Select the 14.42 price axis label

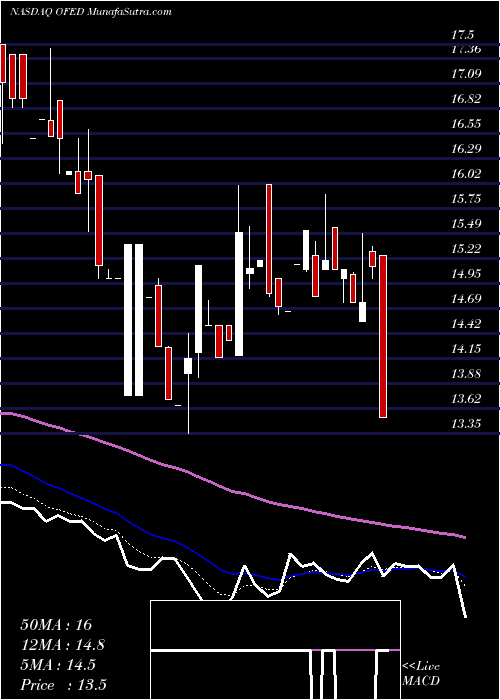(x=467, y=323)
